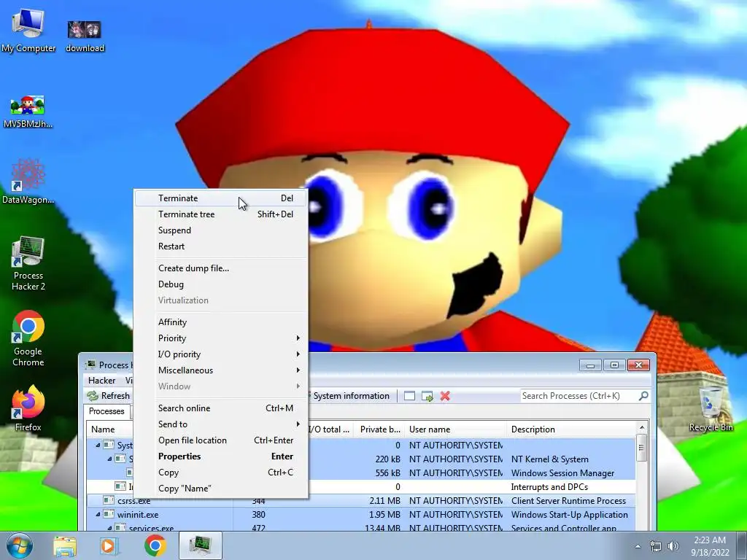Open the download desktop icon
747x560 pixels.
85,36
